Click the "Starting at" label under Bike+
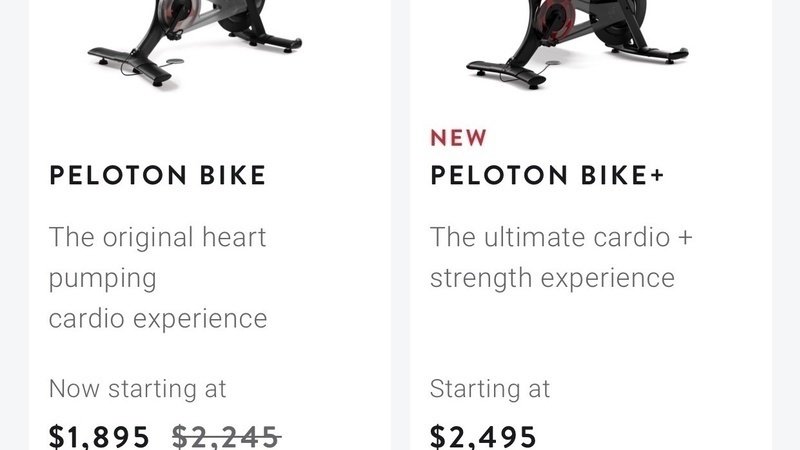 pyautogui.click(x=490, y=388)
